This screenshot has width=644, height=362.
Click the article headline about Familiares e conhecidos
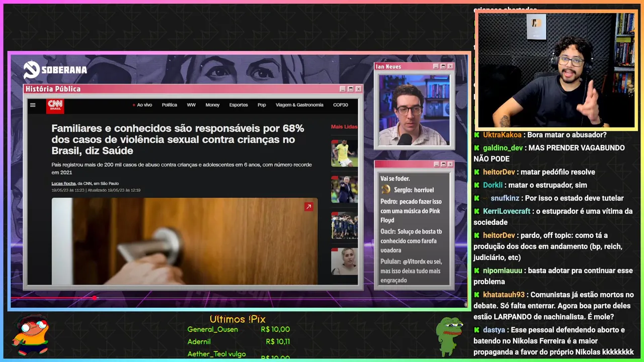178,140
